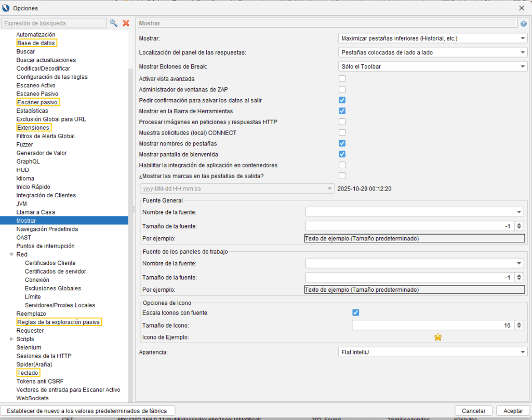The width and height of the screenshot is (532, 420).
Task: Toggle Escala Iconos con fuente checkbox
Action: 355,313
